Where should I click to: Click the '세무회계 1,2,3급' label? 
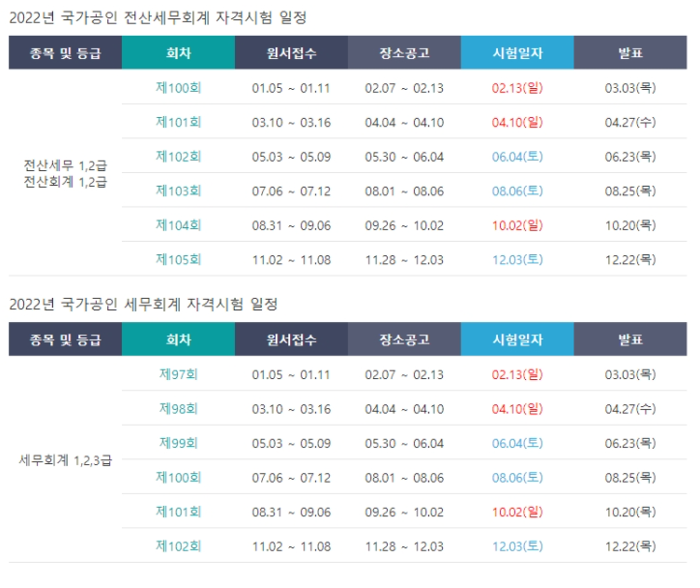tap(65, 460)
